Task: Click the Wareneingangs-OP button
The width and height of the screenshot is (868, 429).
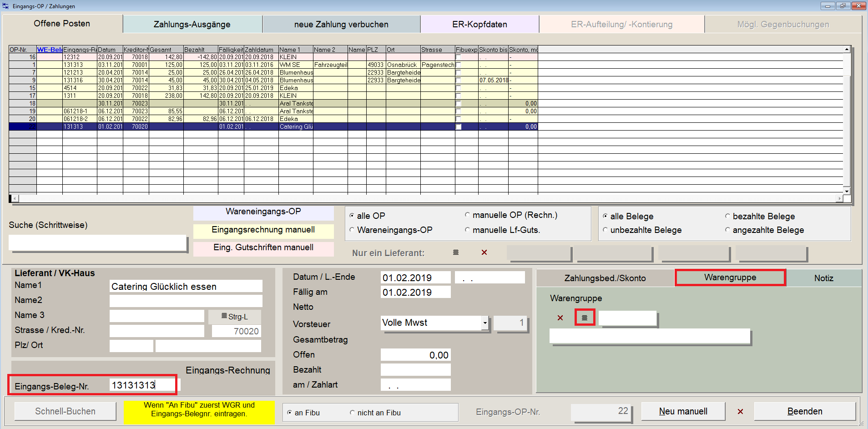Action: point(263,212)
